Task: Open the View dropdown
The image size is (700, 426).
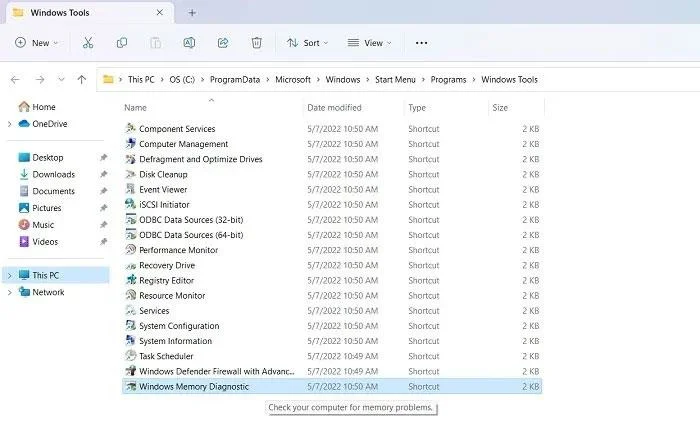Action: (x=370, y=43)
